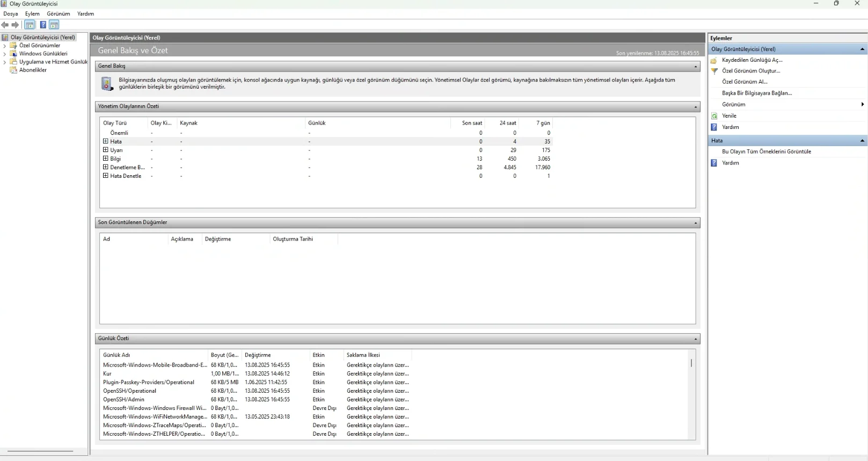Sort by the Kaynak column header
868x461 pixels.
(x=241, y=123)
